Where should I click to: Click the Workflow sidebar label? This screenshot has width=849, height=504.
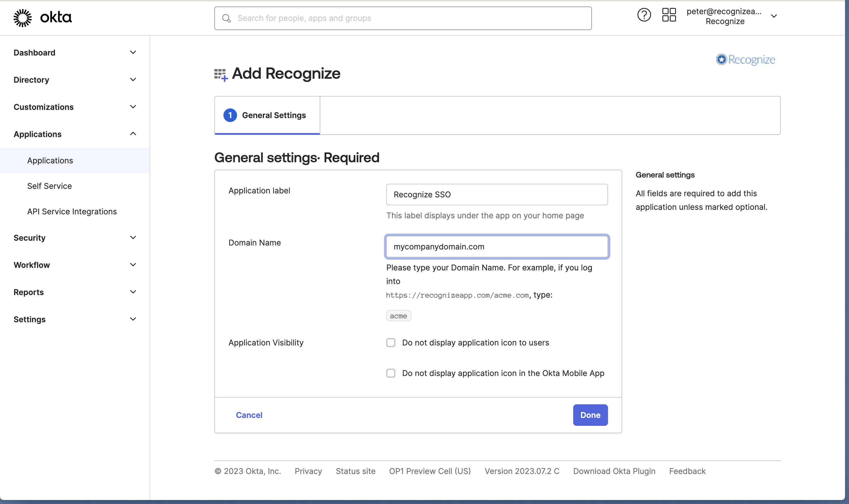[32, 265]
